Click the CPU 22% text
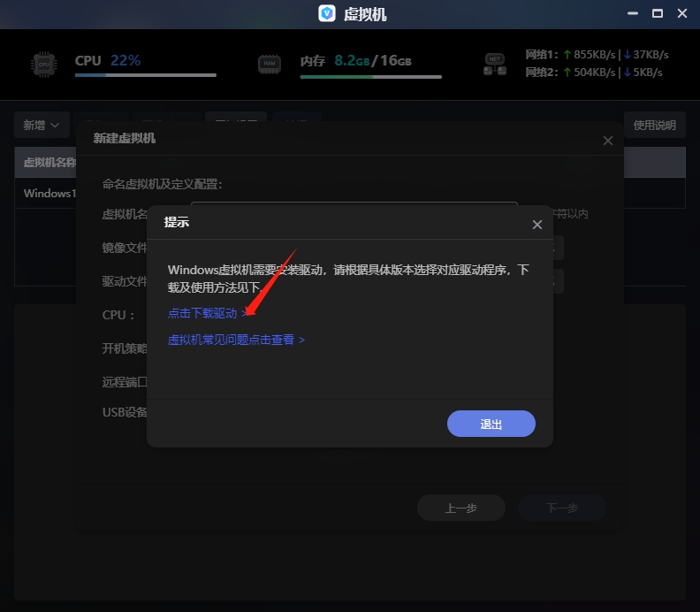 point(108,60)
